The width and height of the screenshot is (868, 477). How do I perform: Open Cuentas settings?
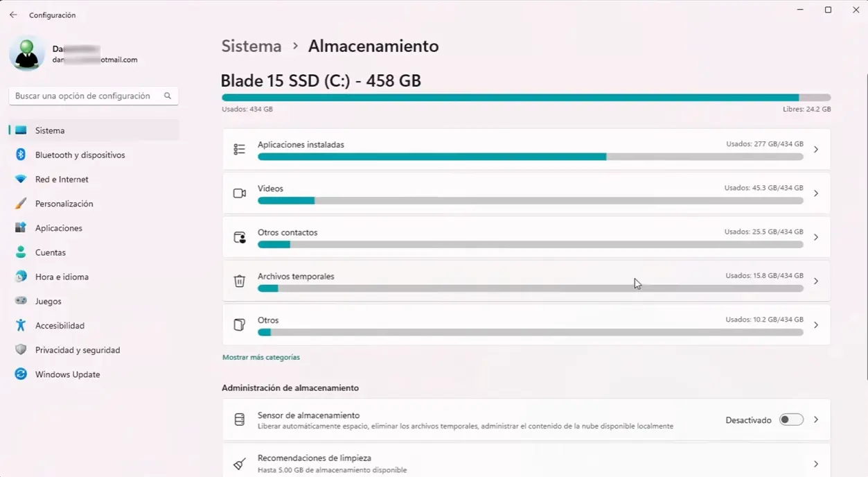coord(50,252)
